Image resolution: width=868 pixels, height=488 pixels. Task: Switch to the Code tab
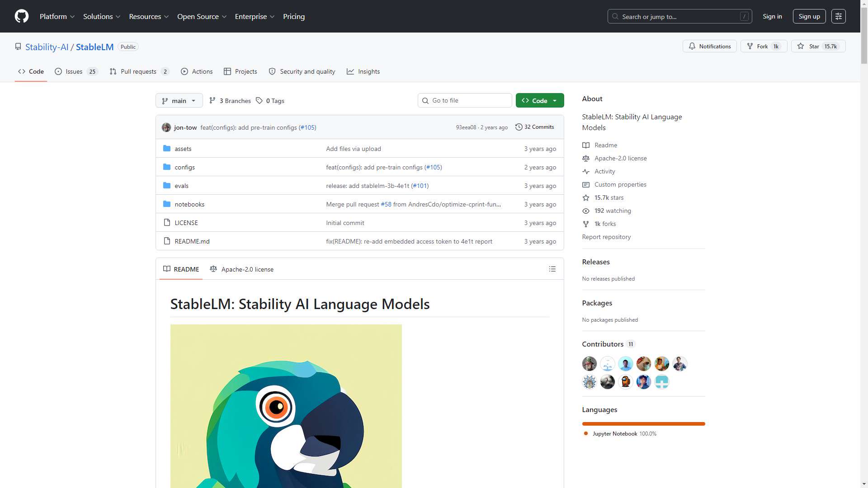coord(31,71)
